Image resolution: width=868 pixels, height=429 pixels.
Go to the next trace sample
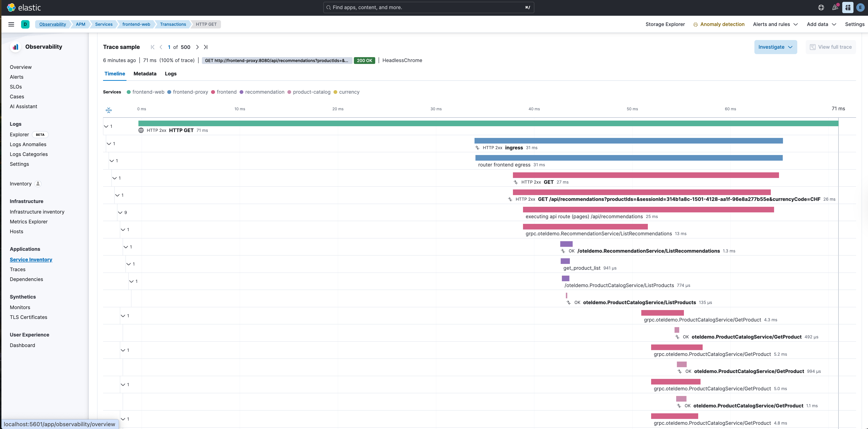(197, 47)
